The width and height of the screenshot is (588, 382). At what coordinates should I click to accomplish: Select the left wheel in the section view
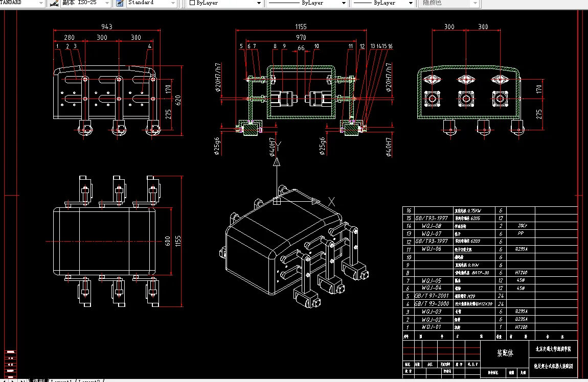pyautogui.click(x=250, y=129)
